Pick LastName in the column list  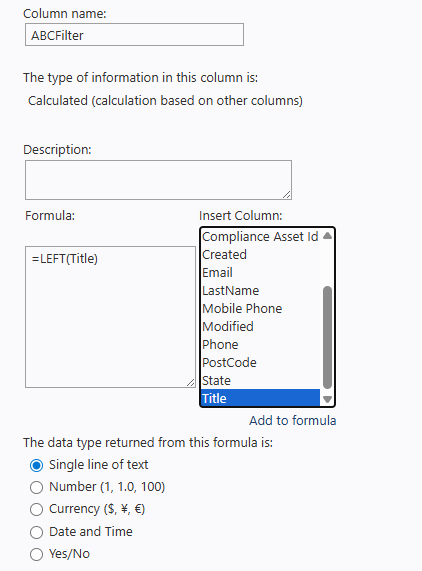(x=260, y=291)
